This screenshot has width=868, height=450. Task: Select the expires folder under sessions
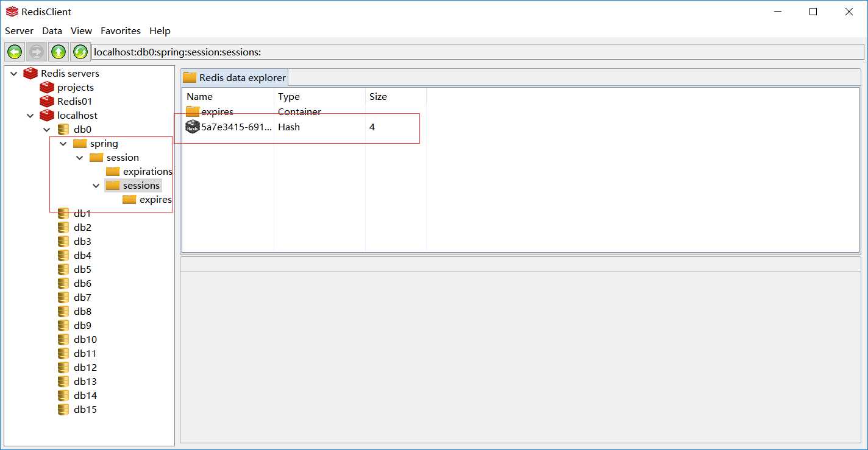pyautogui.click(x=155, y=200)
